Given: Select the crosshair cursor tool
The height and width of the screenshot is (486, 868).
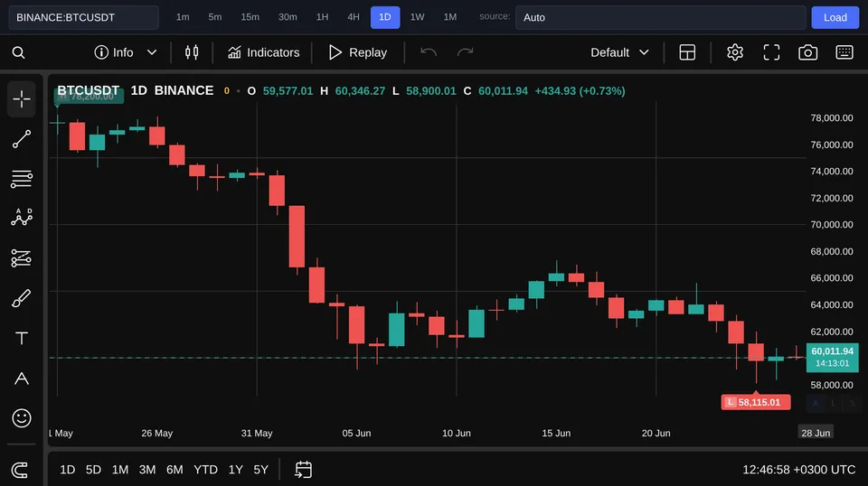Looking at the screenshot, I should coord(22,99).
